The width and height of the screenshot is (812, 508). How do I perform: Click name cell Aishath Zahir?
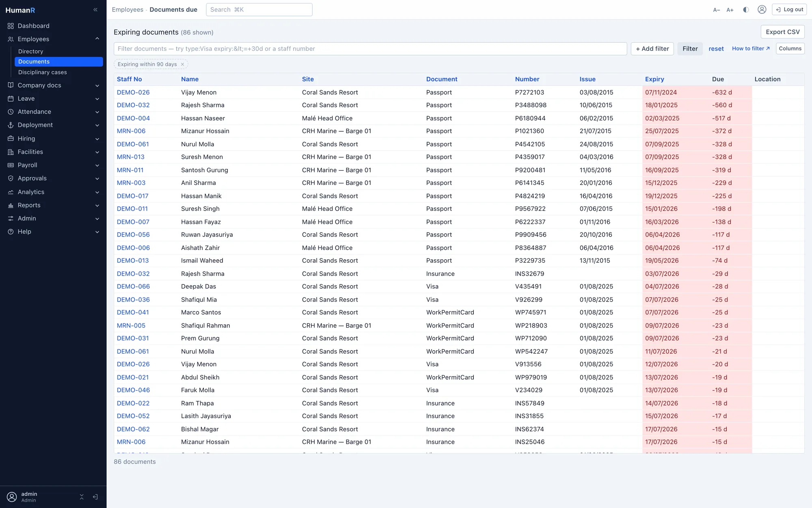(200, 248)
